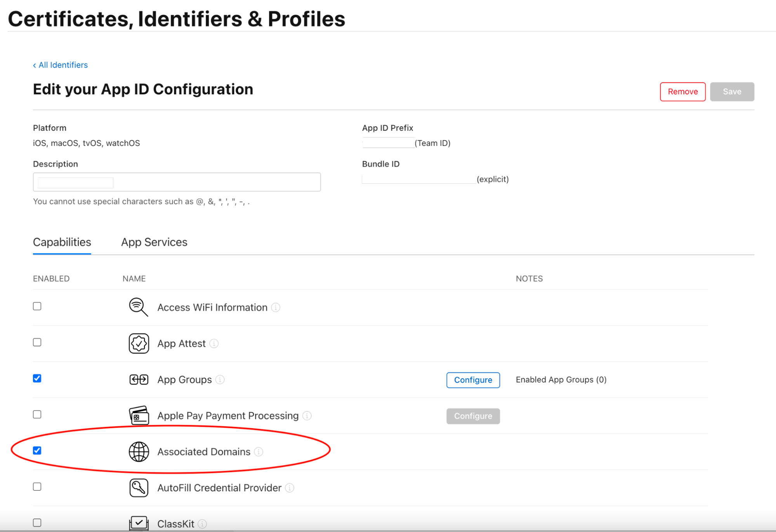Click the Access WiFi Information icon

click(138, 307)
